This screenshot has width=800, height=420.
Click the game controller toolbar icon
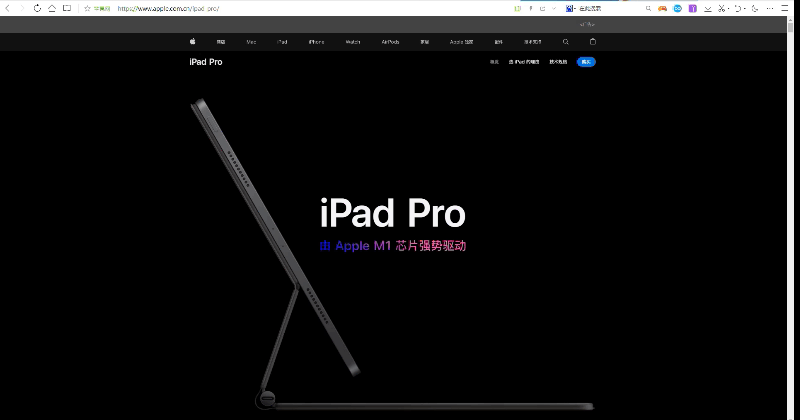[662, 8]
